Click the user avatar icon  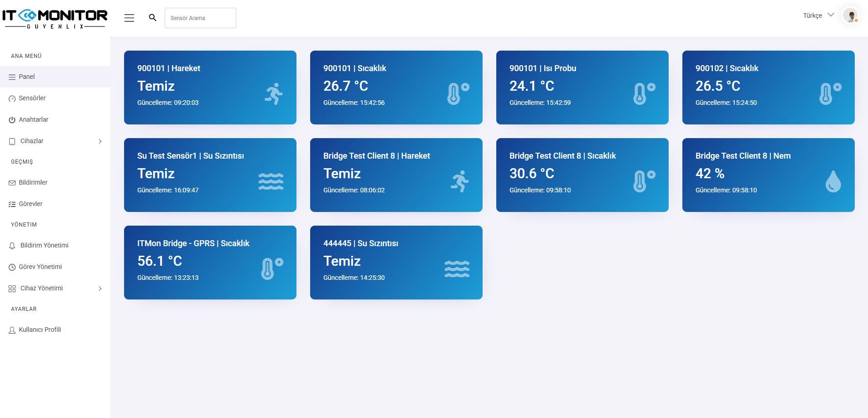click(x=850, y=15)
